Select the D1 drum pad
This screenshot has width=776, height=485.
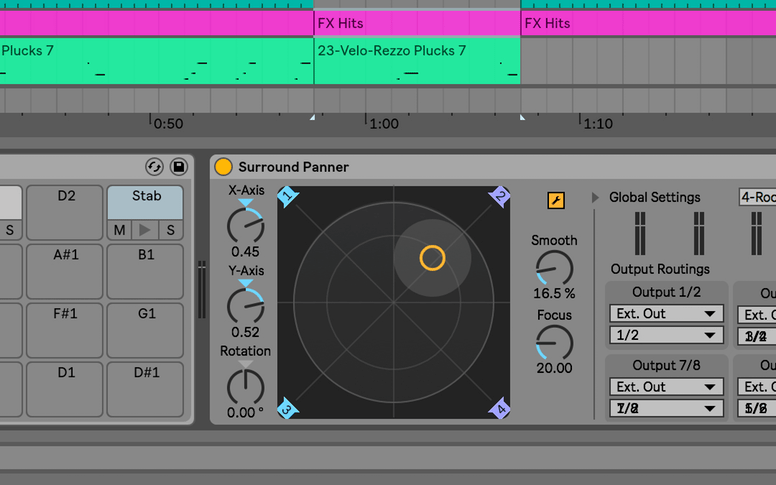(x=65, y=389)
